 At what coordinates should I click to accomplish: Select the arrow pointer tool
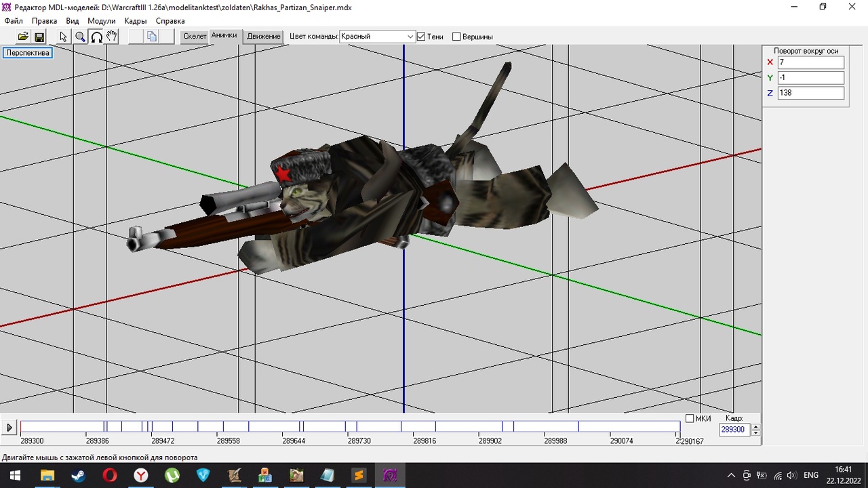point(63,37)
